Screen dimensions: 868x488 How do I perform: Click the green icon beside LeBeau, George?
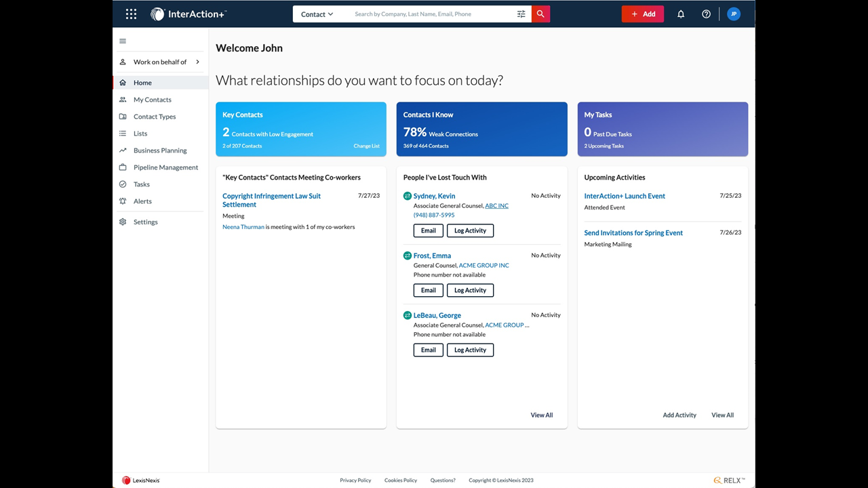coord(408,315)
